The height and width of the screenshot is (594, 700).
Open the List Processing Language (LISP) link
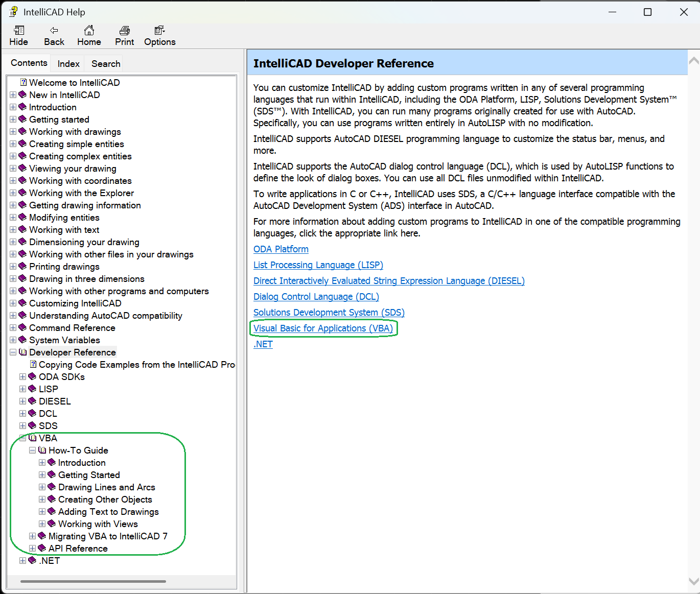[318, 265]
